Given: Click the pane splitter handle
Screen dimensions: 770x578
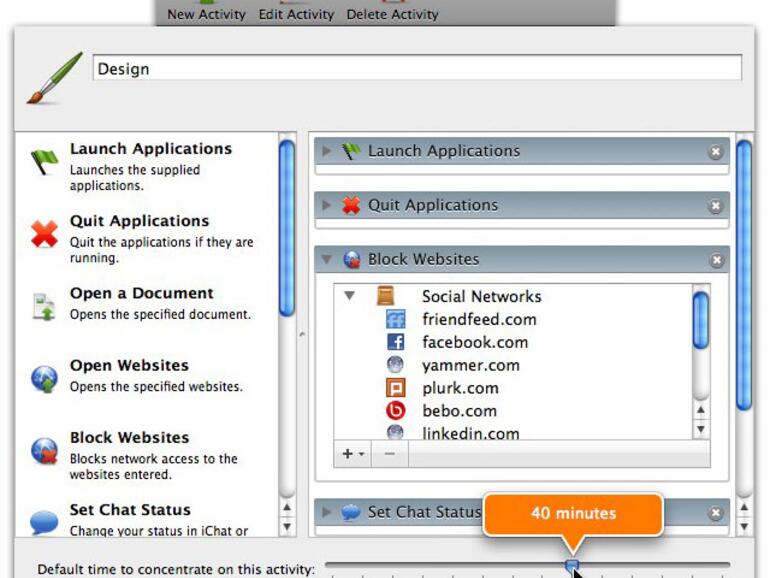Looking at the screenshot, I should coord(302,334).
